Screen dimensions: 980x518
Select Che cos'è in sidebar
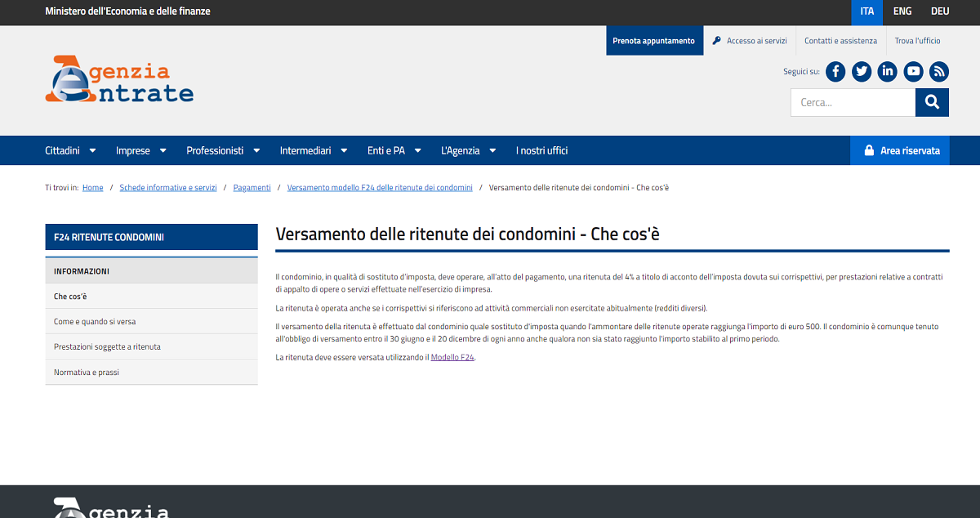coord(152,297)
